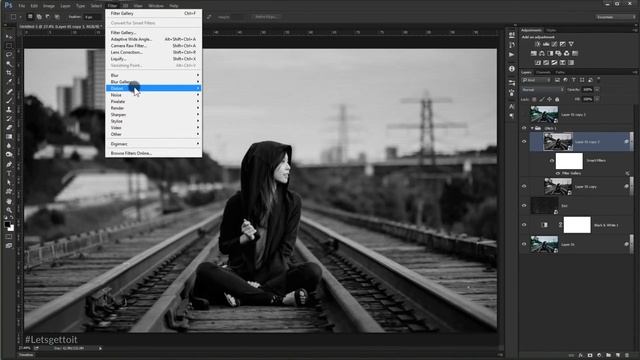
Task: Click the delete layer trash icon
Action: point(627,356)
